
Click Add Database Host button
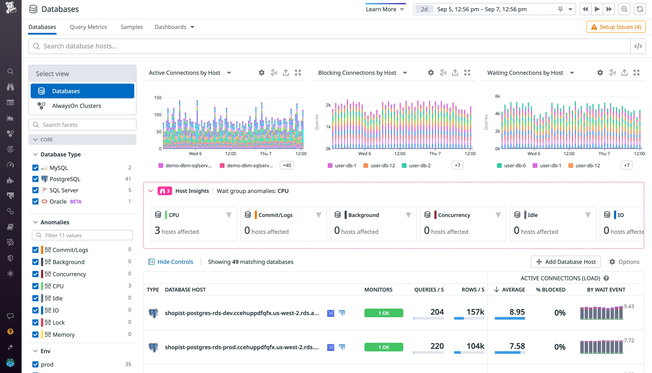coord(566,262)
